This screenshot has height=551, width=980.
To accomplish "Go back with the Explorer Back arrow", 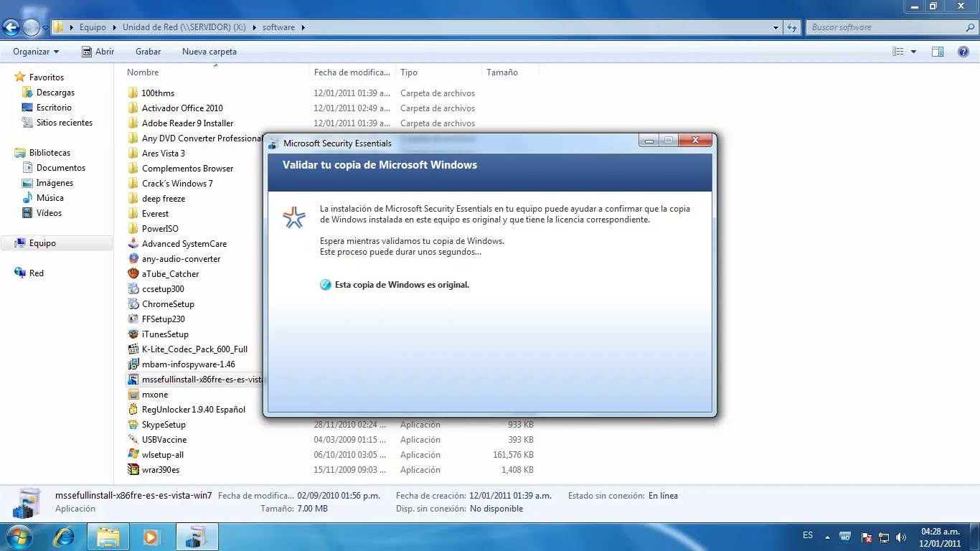I will [11, 28].
